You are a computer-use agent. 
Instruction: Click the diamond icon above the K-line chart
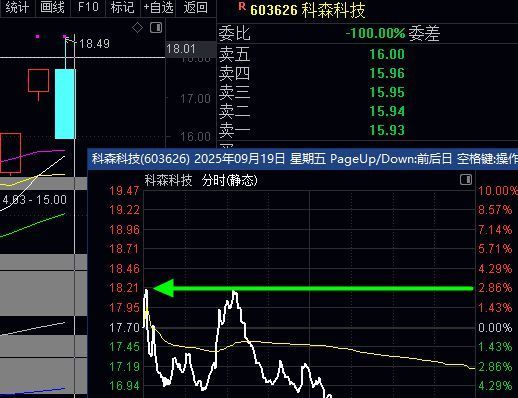138,28
